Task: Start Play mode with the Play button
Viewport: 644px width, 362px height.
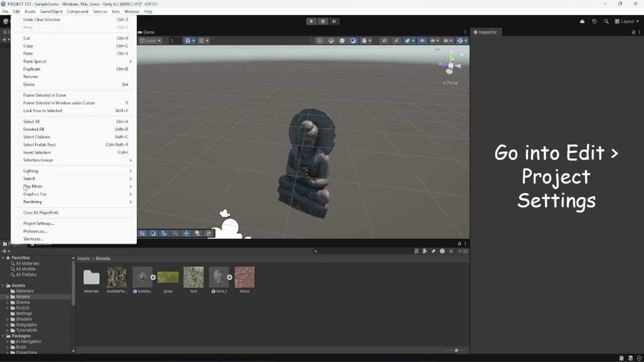Action: point(311,21)
